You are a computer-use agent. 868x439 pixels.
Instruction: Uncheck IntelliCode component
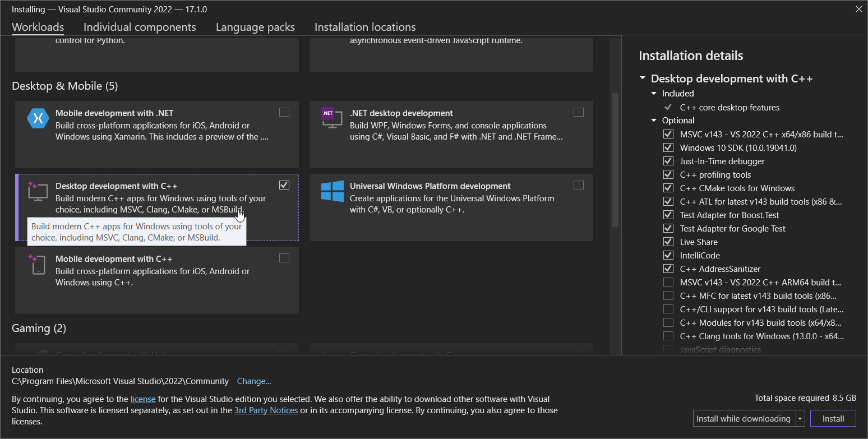coord(668,255)
